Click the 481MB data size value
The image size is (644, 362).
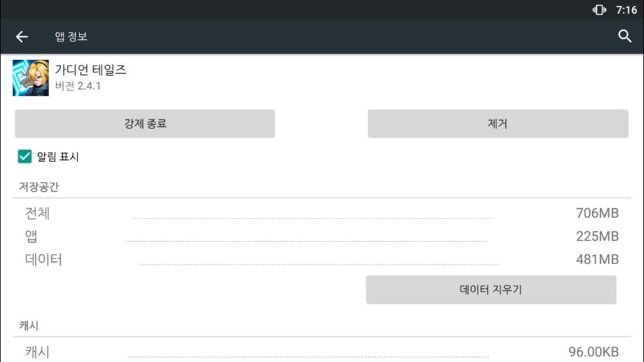point(597,260)
